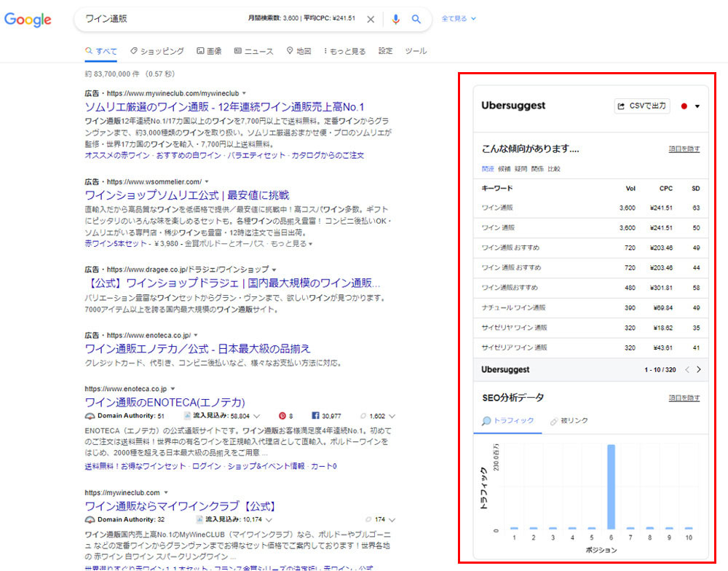Open ad ワイン通販エノテカ／公式 link
The image size is (728, 571).
tap(197, 348)
